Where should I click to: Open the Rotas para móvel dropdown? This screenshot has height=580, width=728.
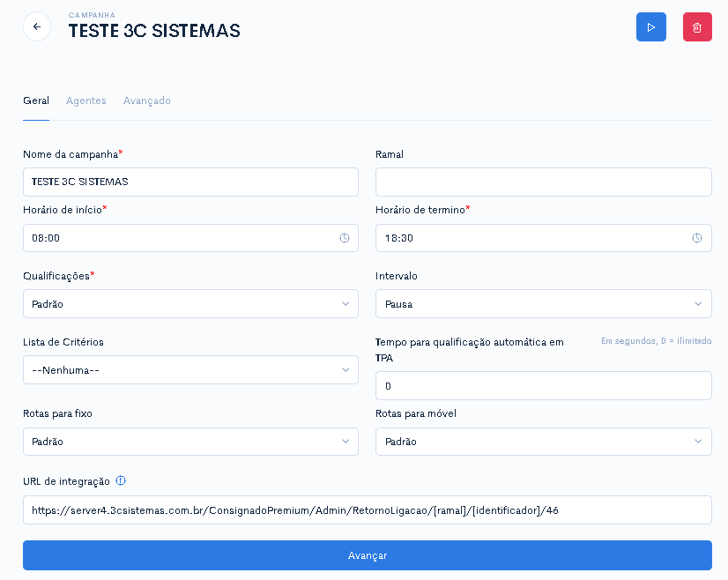click(543, 442)
